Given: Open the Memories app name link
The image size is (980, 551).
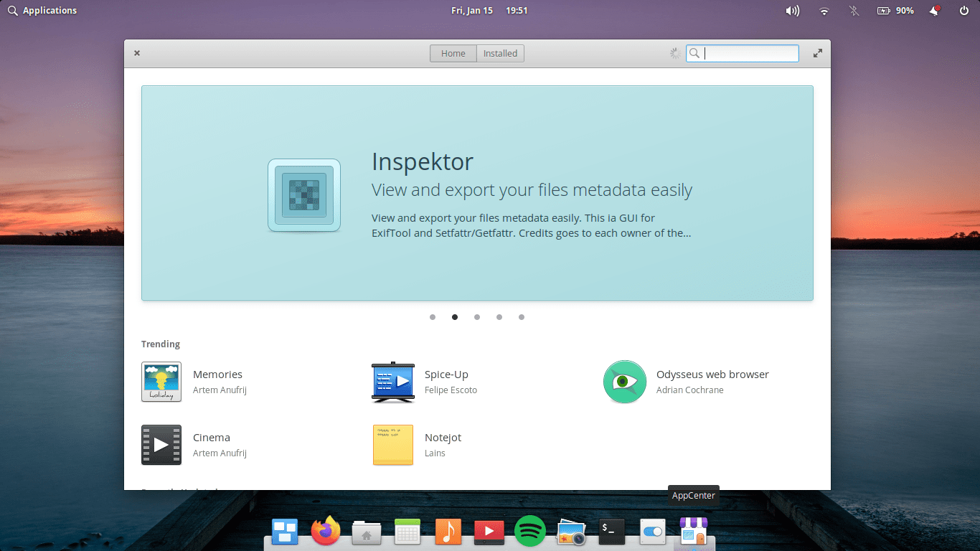Looking at the screenshot, I should point(217,375).
